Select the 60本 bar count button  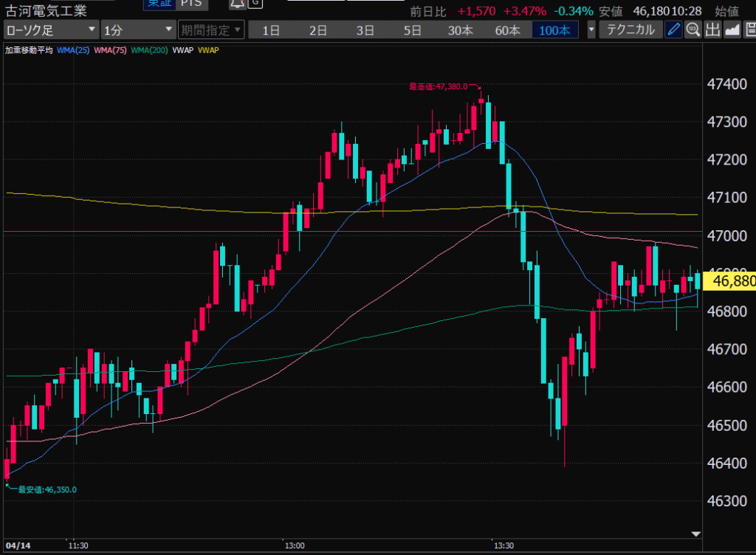507,30
